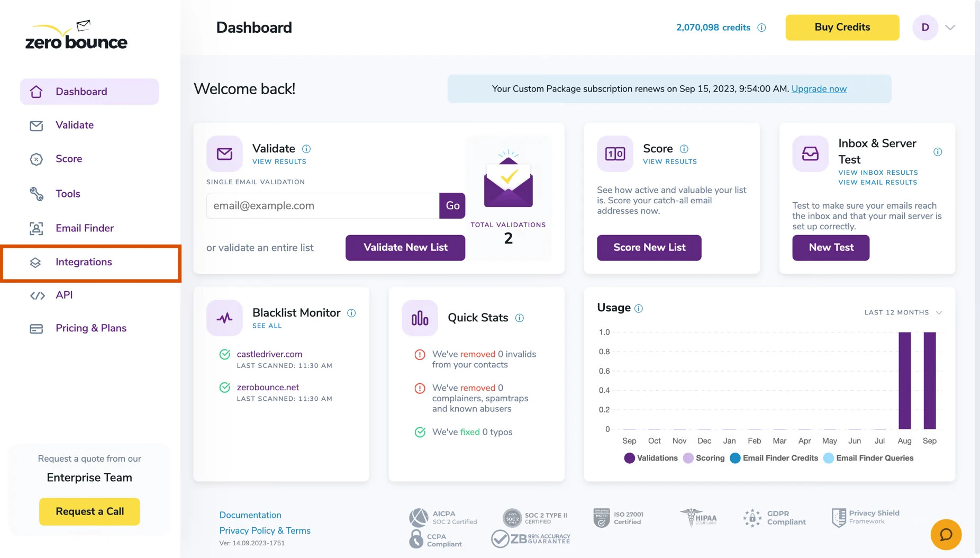This screenshot has width=980, height=558.
Task: Open the chat support bubble
Action: tap(946, 535)
